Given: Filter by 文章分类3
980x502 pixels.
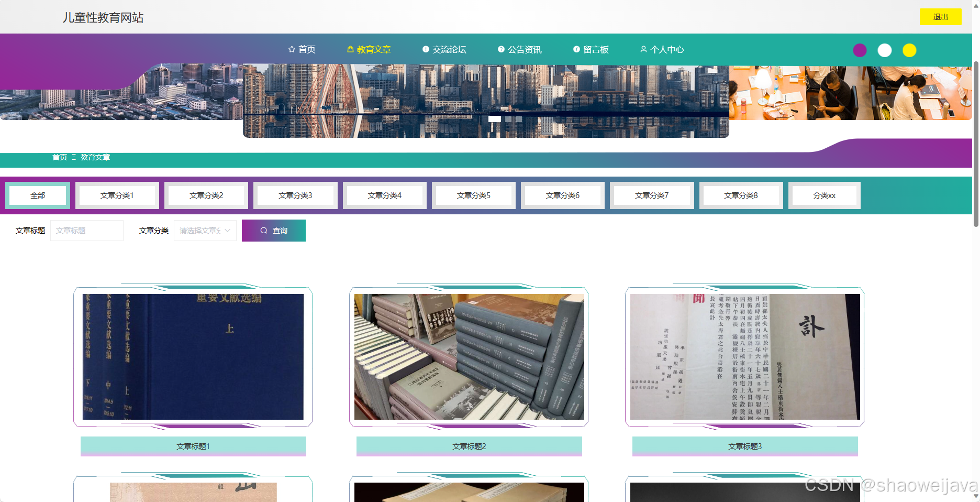Looking at the screenshot, I should point(295,195).
